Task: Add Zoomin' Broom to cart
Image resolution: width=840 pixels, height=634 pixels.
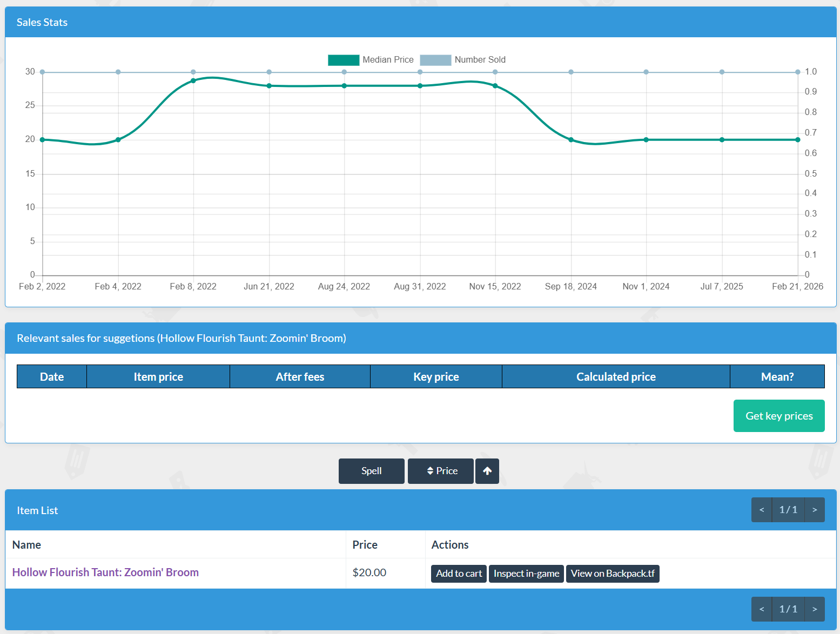Action: (x=459, y=574)
